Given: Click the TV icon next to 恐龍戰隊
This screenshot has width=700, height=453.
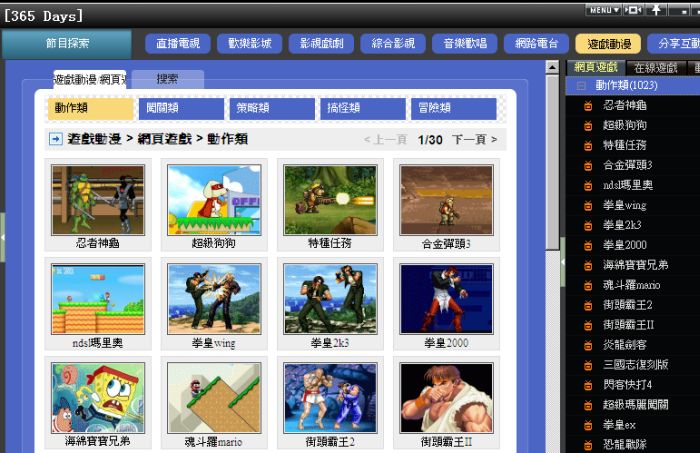Looking at the screenshot, I should click(588, 445).
